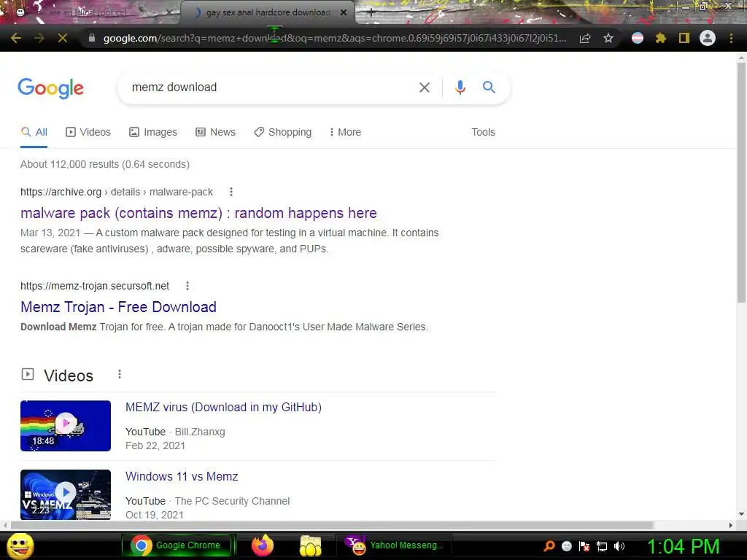Switch to the News results tab
The width and height of the screenshot is (747, 560).
[215, 133]
